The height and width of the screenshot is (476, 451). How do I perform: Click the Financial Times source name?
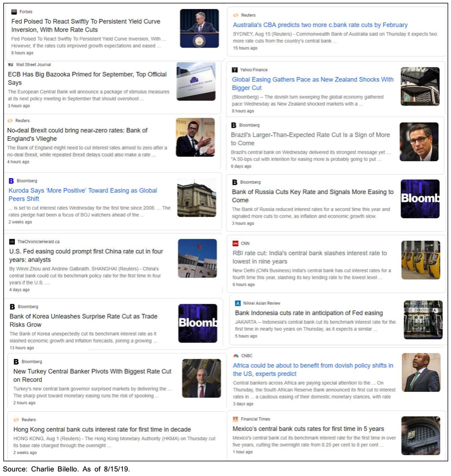tap(255, 419)
